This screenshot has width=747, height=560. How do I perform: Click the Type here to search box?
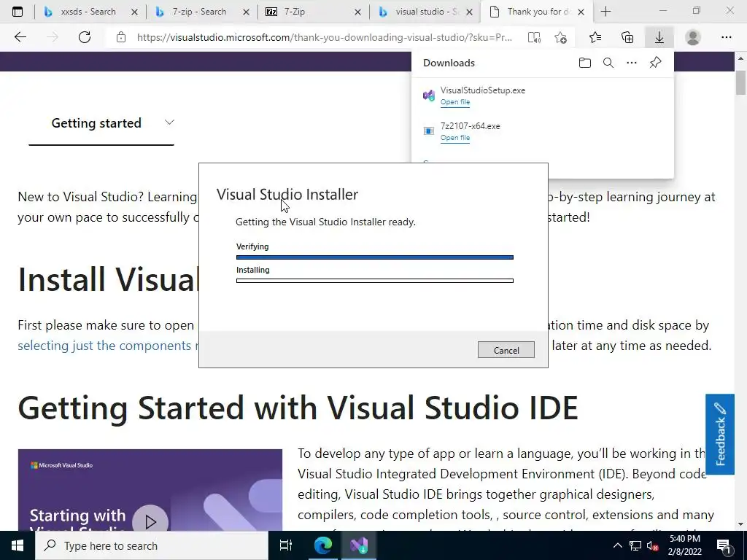tap(152, 545)
